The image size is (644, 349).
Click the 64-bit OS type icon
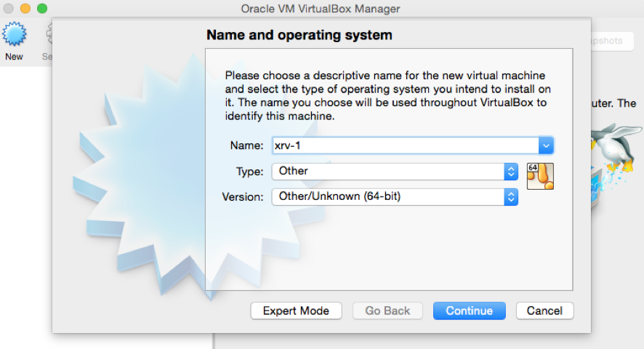(x=540, y=176)
